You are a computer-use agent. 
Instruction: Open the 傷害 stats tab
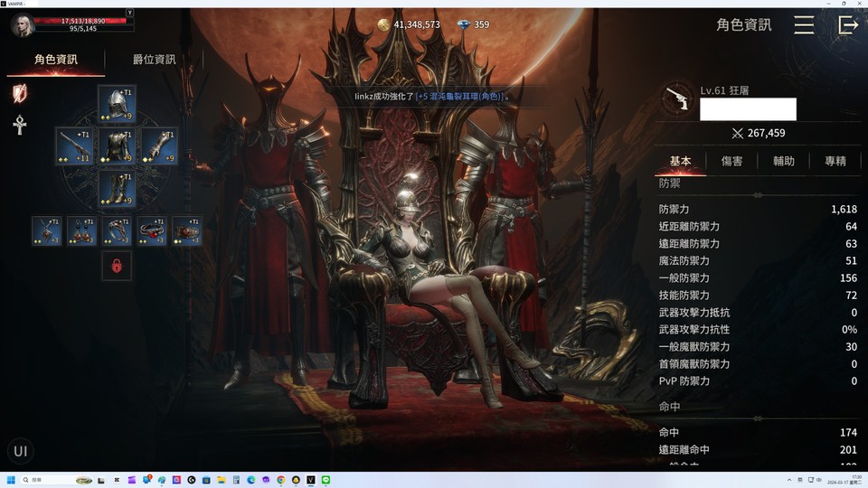pos(731,161)
